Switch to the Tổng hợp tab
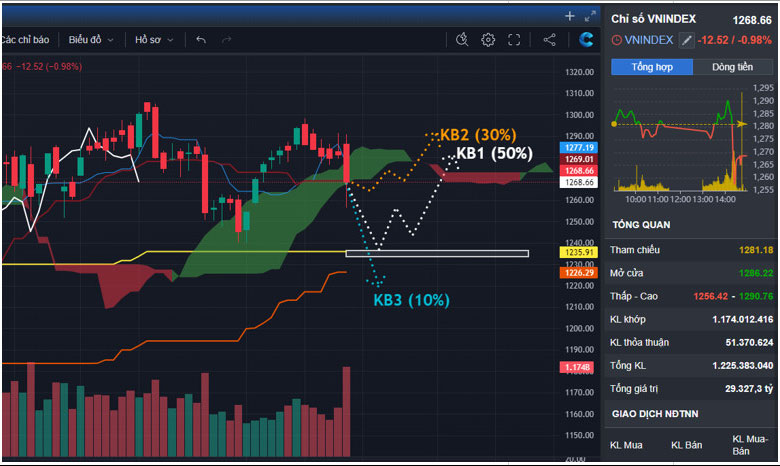This screenshot has width=780, height=466. (652, 67)
